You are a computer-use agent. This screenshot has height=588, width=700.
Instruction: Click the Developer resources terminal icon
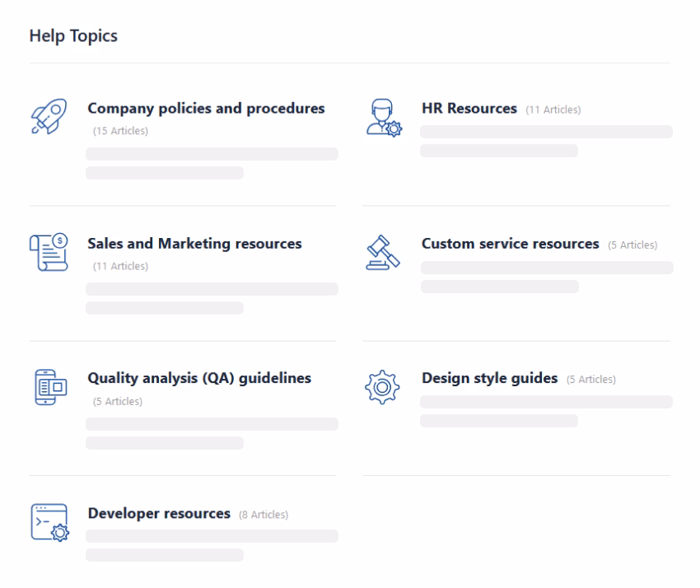coord(50,523)
